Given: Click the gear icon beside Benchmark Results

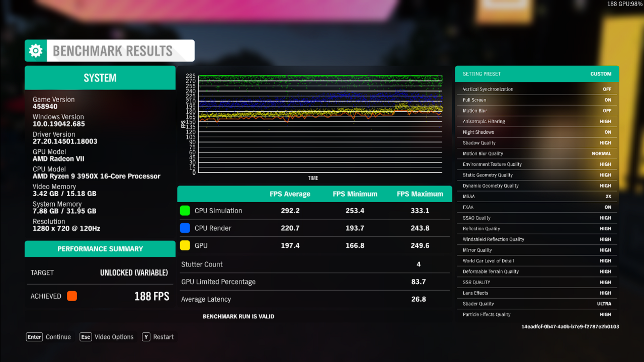Looking at the screenshot, I should point(35,50).
